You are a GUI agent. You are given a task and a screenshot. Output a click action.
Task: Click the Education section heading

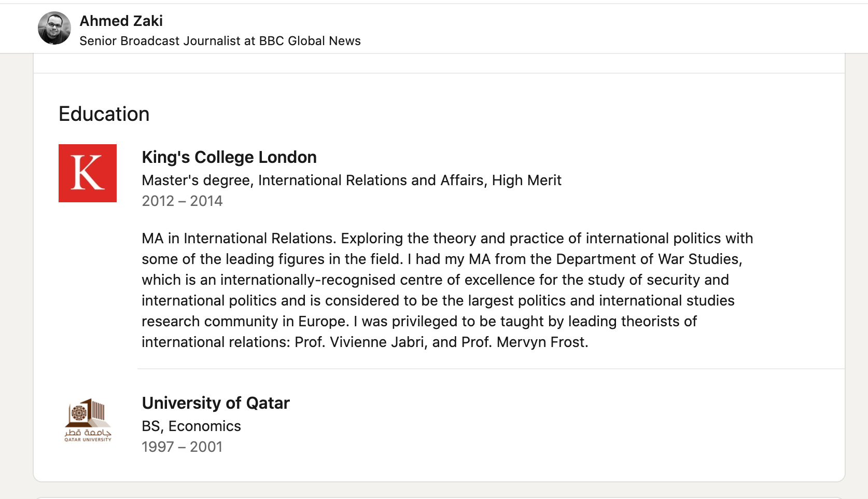coord(104,114)
